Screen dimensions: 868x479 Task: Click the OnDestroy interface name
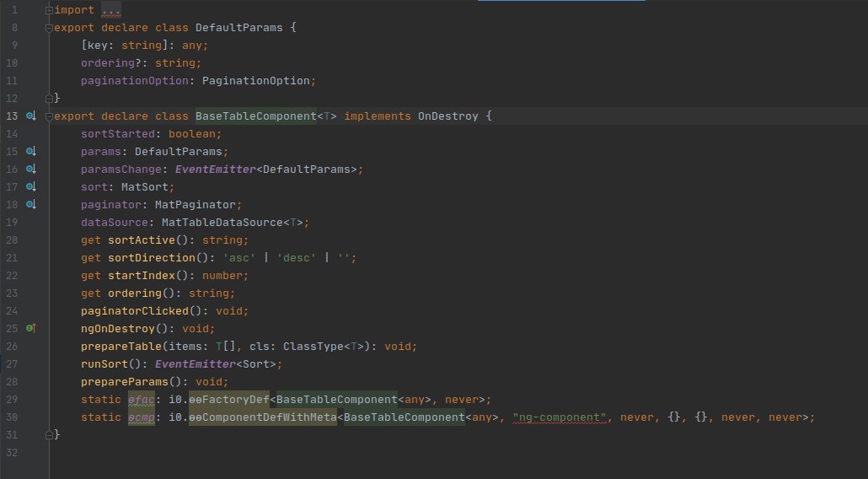point(447,116)
